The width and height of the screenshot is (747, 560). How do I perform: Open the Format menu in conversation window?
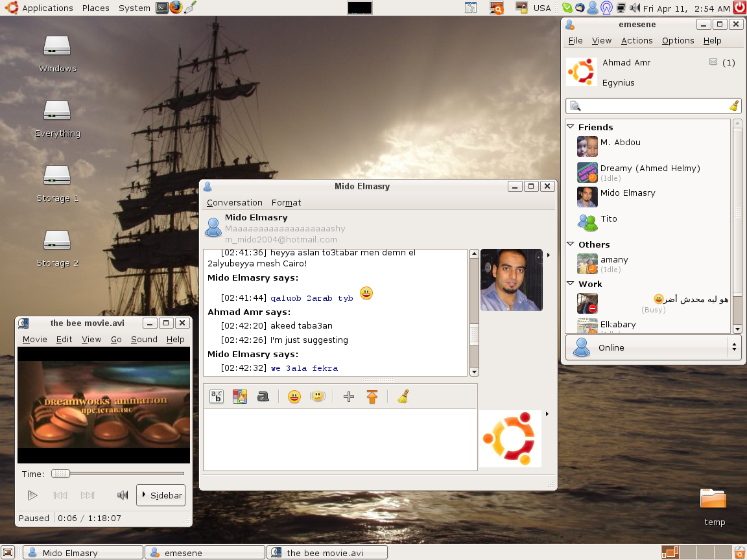[x=286, y=202]
